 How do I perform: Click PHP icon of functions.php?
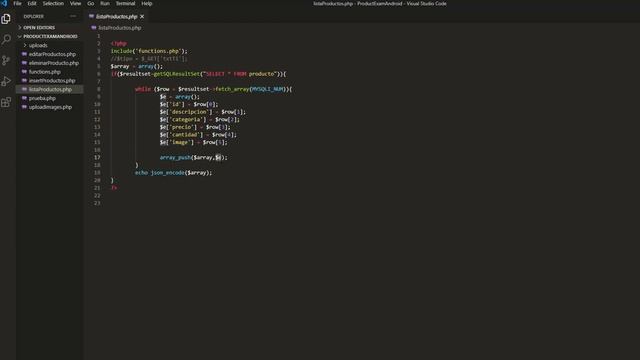(24, 71)
